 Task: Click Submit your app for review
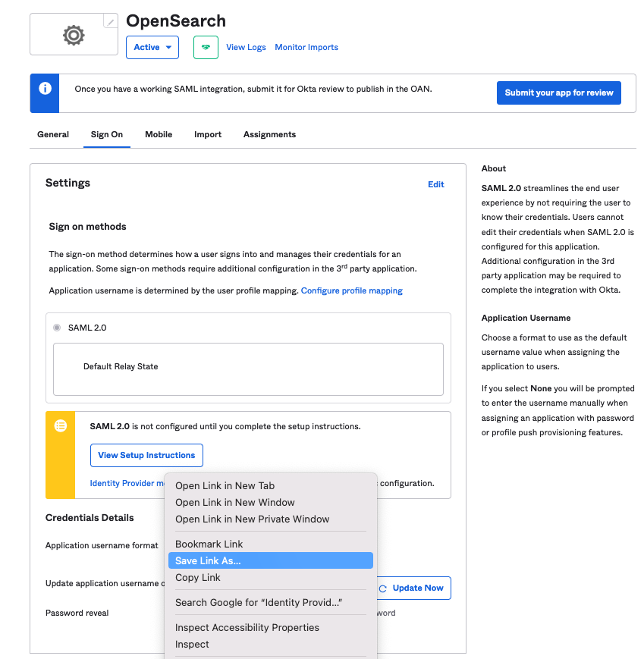point(558,93)
